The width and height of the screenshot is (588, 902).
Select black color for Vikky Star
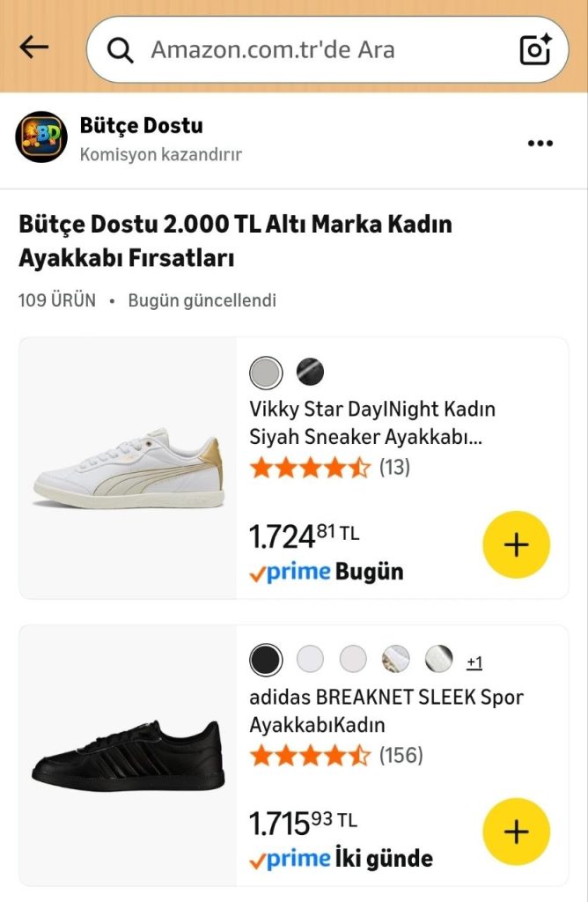pyautogui.click(x=310, y=373)
